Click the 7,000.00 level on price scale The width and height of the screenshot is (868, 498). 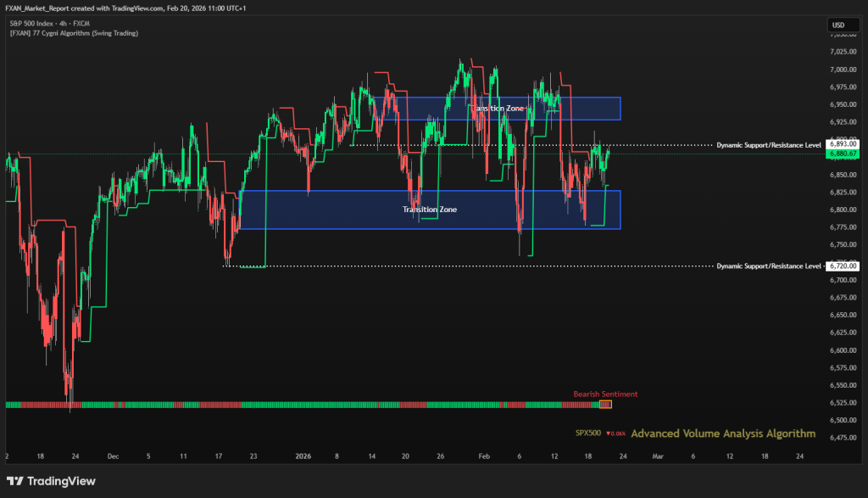(843, 70)
